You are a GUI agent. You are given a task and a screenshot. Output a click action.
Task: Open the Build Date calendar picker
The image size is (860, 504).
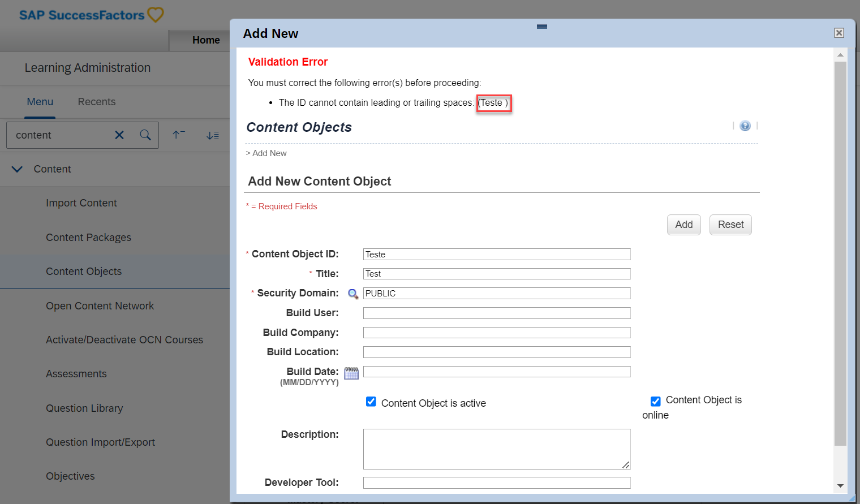click(x=351, y=373)
